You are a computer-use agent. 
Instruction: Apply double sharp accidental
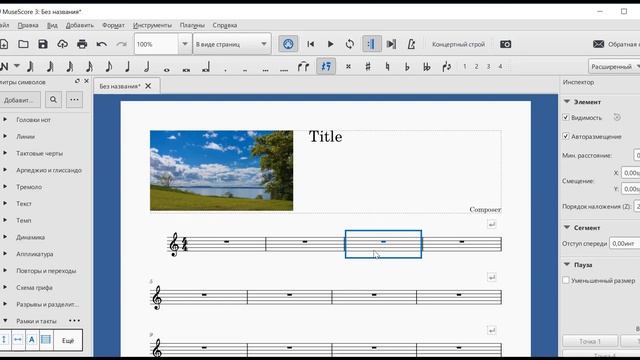click(348, 67)
